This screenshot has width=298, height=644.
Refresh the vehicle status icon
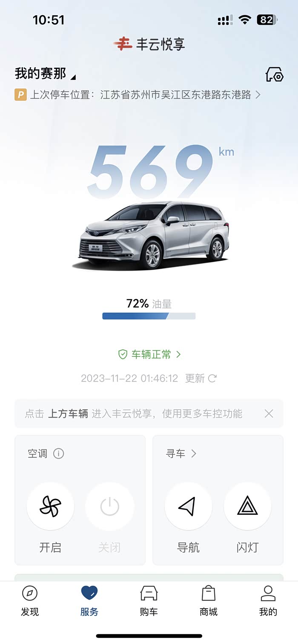212,378
